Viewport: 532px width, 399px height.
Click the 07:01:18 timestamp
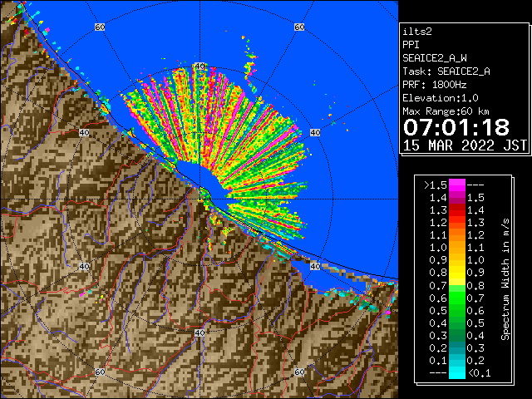pos(456,127)
